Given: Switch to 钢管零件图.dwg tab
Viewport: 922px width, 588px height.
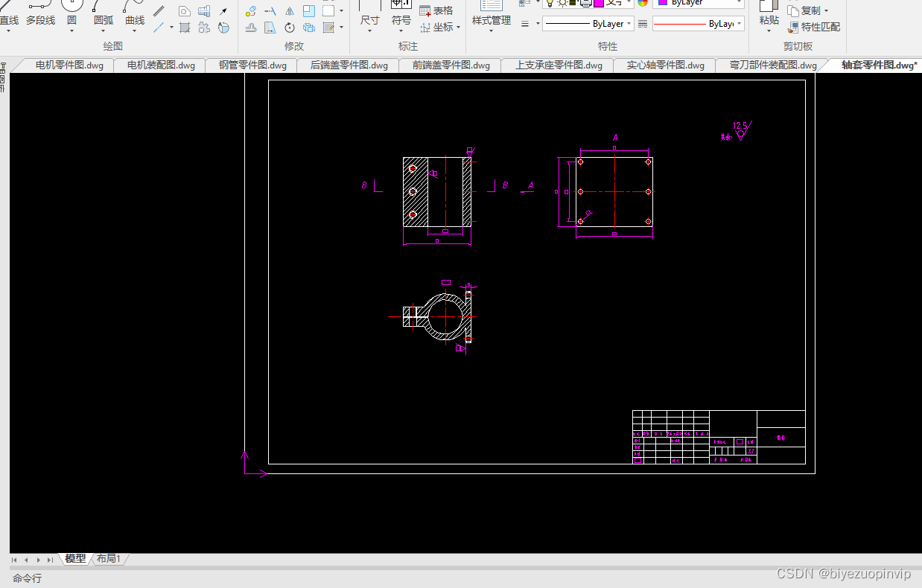Looking at the screenshot, I should pyautogui.click(x=252, y=65).
